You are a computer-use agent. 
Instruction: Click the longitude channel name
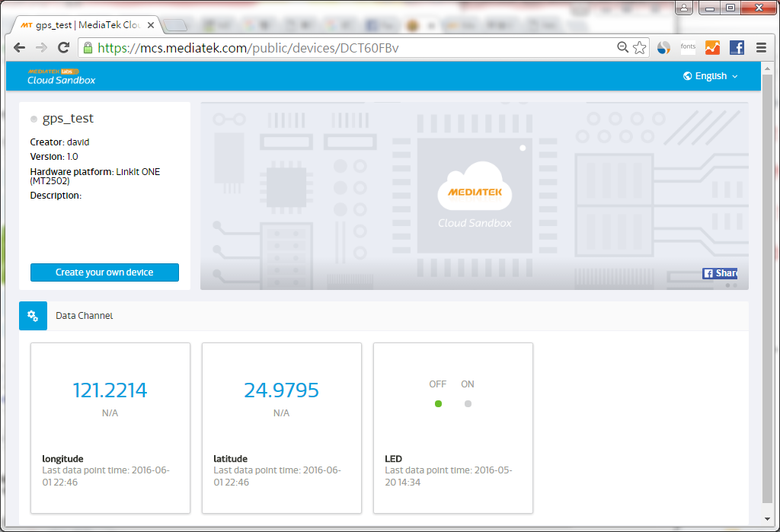pyautogui.click(x=62, y=459)
